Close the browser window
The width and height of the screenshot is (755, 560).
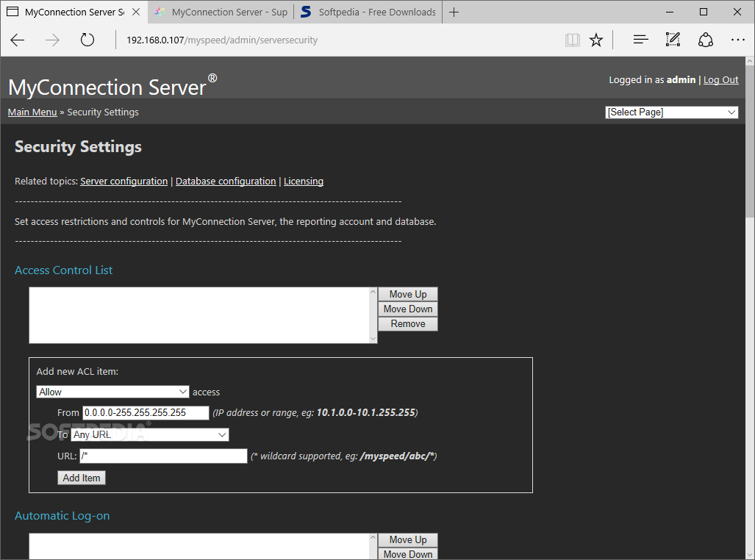point(737,12)
